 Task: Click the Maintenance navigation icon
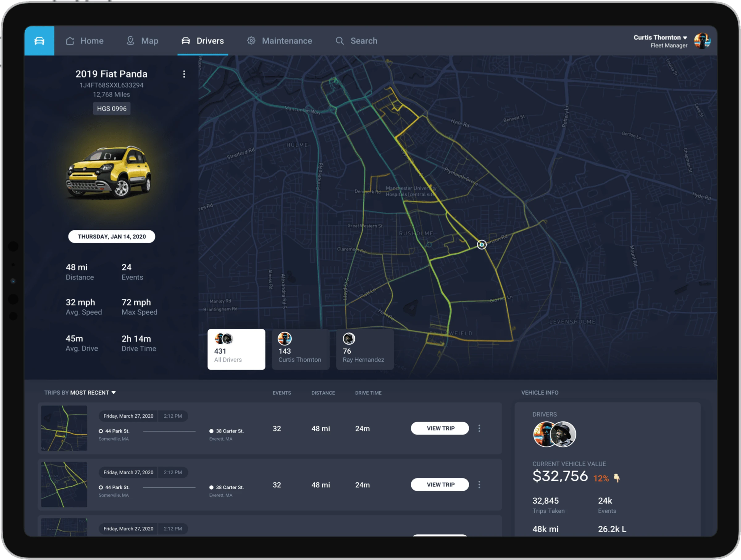(x=249, y=40)
